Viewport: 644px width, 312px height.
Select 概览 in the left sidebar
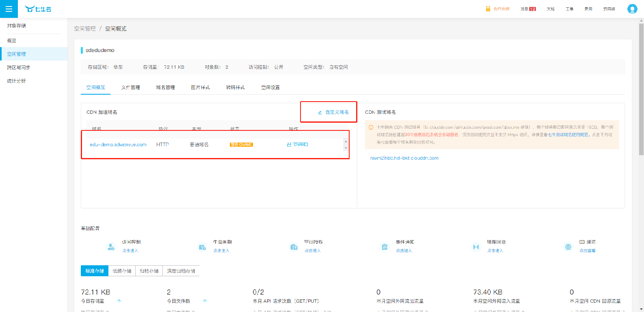point(34,41)
